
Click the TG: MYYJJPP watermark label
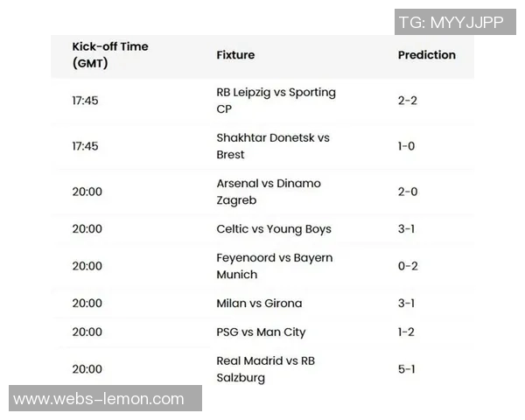(x=451, y=23)
